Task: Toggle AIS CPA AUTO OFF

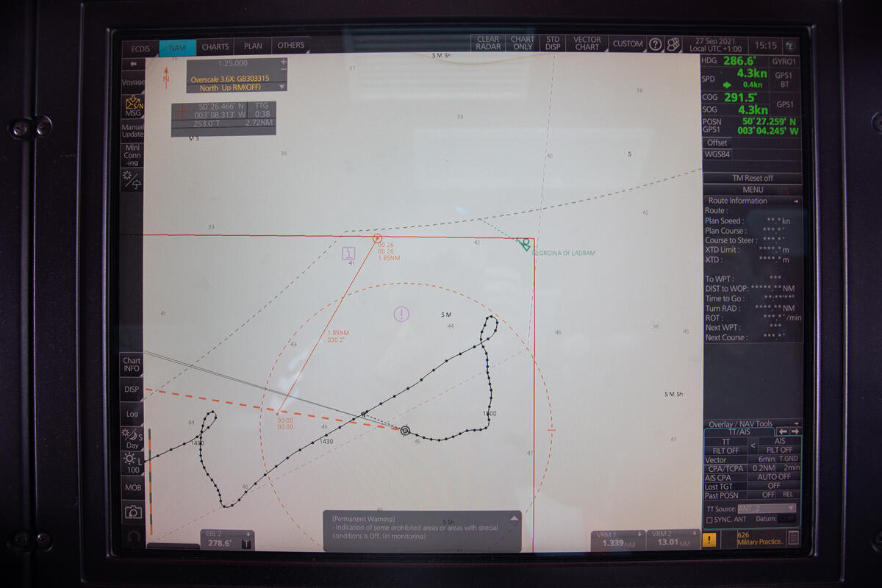Action: coord(774,477)
